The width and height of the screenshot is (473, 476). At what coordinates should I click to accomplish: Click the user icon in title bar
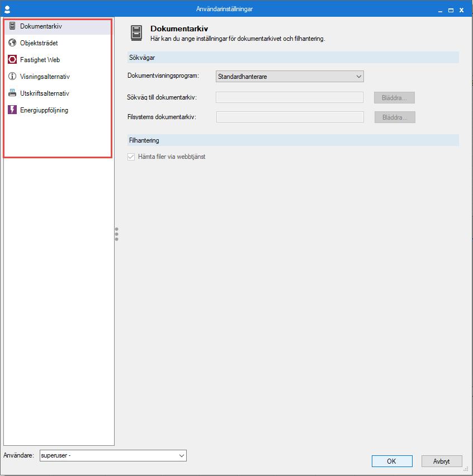point(7,10)
